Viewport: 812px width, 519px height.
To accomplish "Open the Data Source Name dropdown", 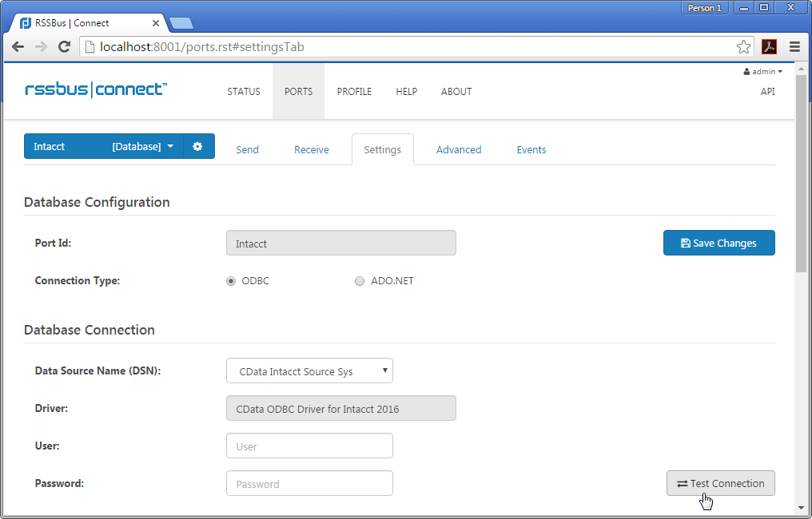I will (x=309, y=371).
